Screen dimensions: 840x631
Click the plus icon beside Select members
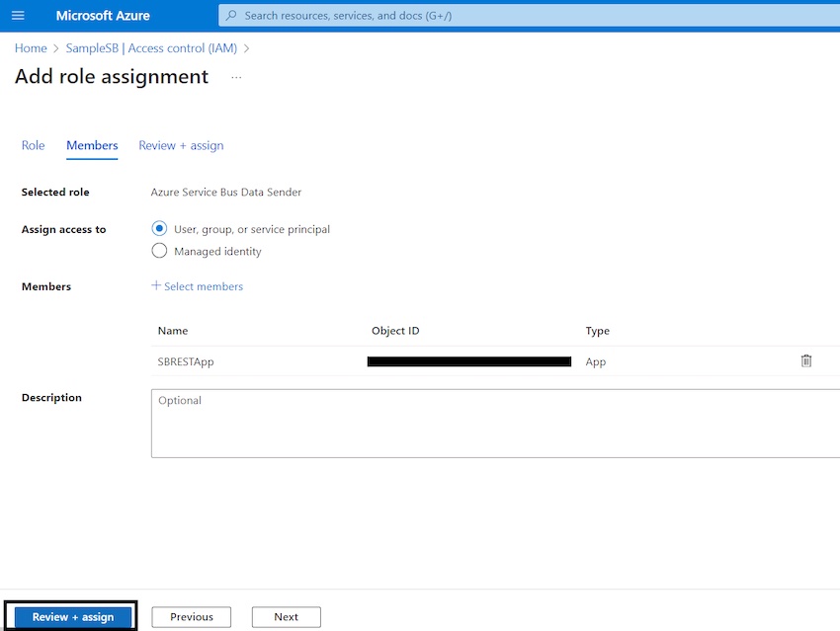158,285
